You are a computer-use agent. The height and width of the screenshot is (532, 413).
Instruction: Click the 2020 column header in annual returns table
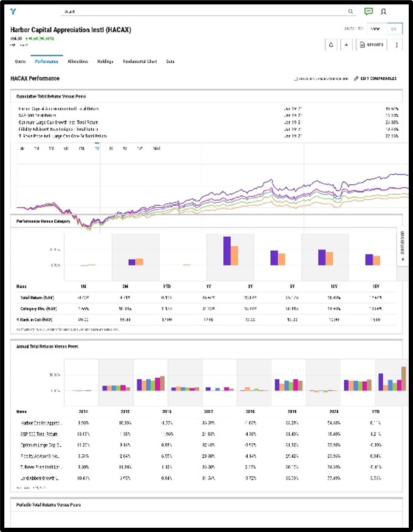point(333,412)
